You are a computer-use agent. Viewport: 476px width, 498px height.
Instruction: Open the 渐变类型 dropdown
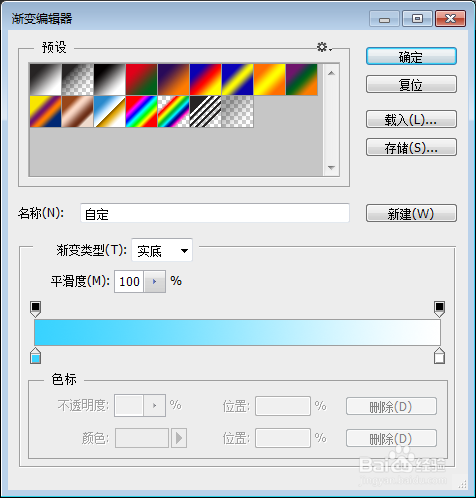(162, 250)
